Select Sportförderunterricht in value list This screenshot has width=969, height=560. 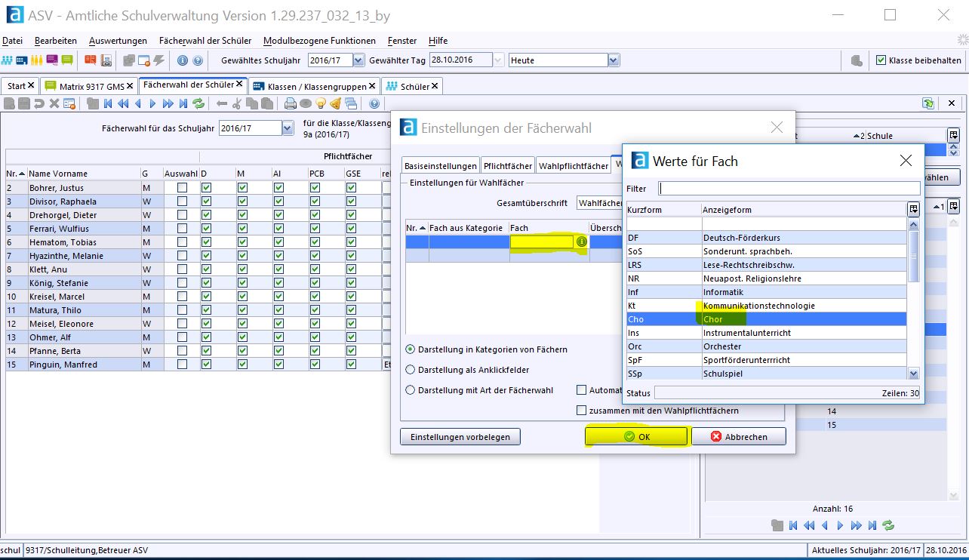767,360
